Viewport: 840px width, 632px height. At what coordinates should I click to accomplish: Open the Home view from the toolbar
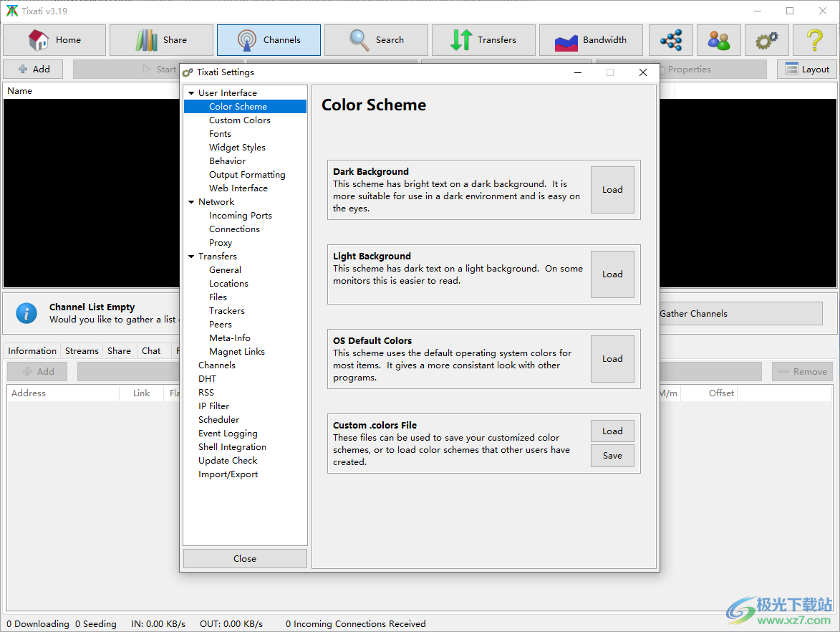54,40
